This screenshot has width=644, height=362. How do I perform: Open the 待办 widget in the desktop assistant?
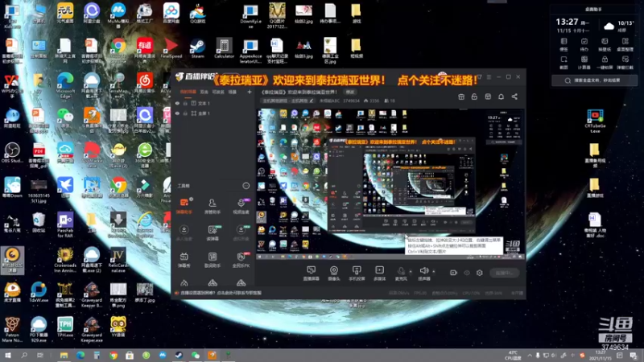point(584,44)
